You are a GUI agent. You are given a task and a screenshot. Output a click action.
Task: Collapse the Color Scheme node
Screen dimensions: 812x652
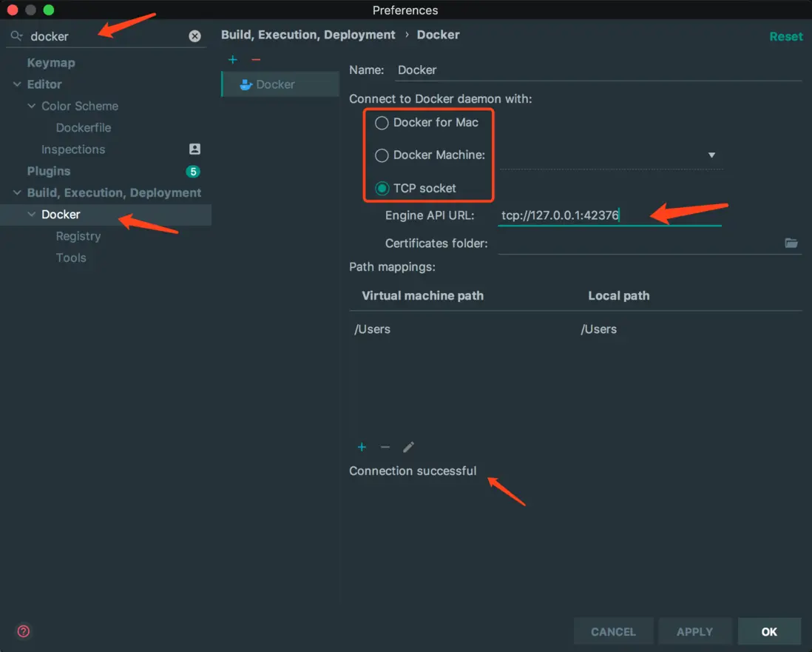pyautogui.click(x=32, y=106)
